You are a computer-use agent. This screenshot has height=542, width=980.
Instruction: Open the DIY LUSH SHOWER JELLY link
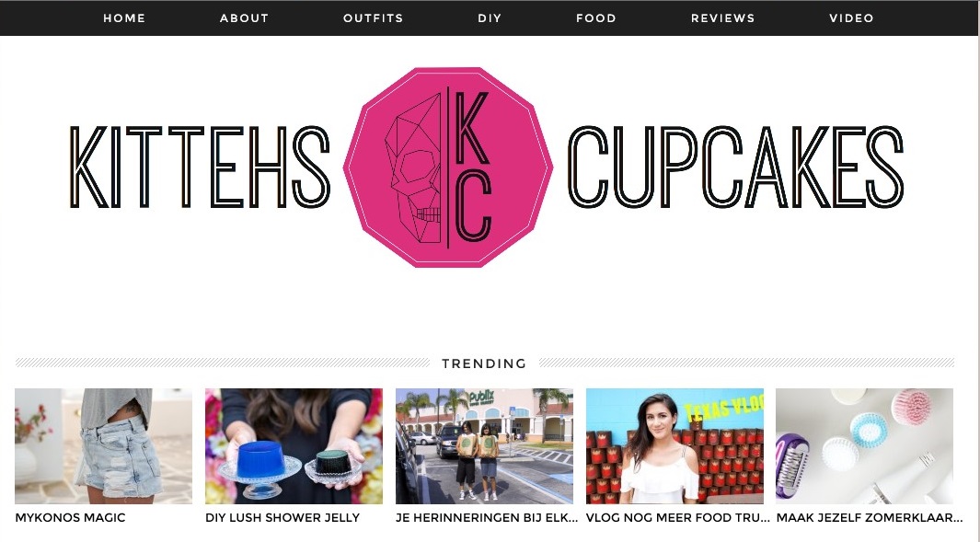(x=282, y=518)
